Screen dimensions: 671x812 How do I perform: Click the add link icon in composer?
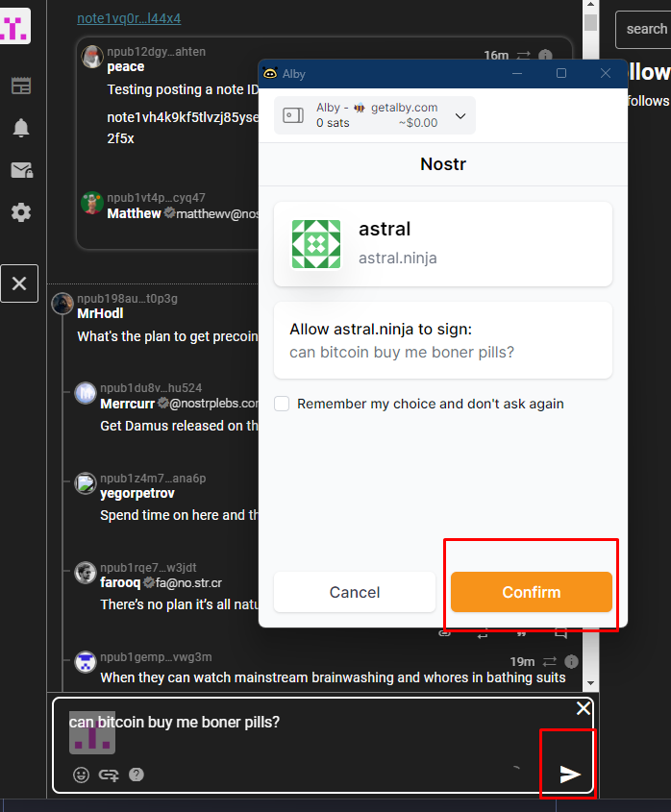[x=109, y=775]
